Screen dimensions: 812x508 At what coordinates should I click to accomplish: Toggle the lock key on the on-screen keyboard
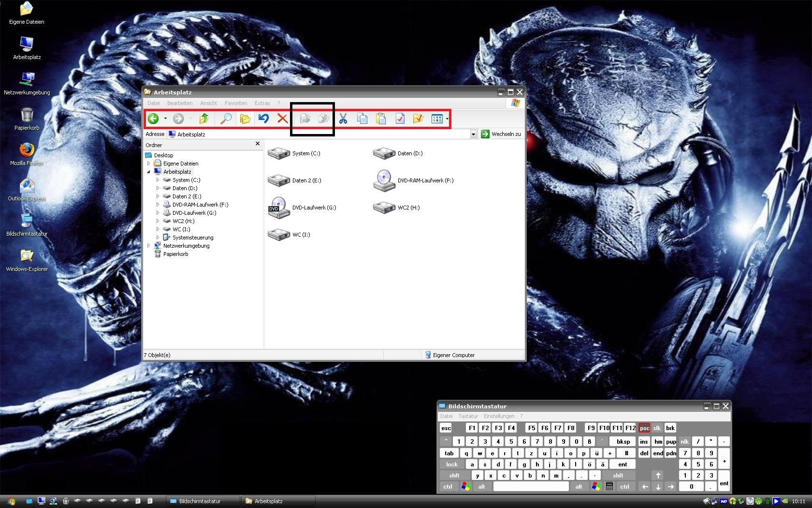(x=452, y=464)
